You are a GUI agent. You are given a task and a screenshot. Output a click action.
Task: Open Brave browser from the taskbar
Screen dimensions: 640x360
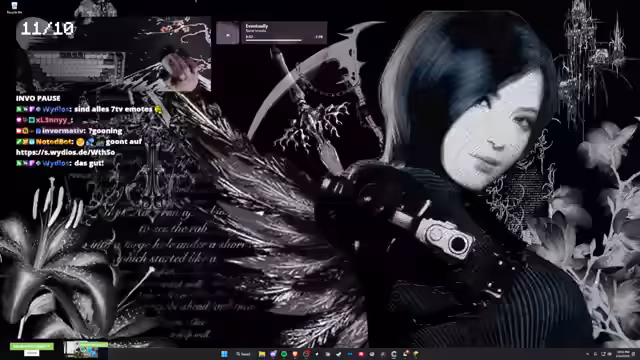coord(295,354)
